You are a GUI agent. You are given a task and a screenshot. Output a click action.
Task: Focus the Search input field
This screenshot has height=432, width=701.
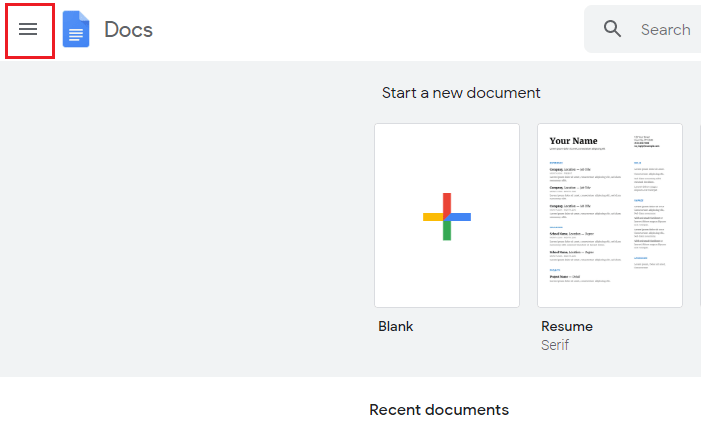point(665,30)
